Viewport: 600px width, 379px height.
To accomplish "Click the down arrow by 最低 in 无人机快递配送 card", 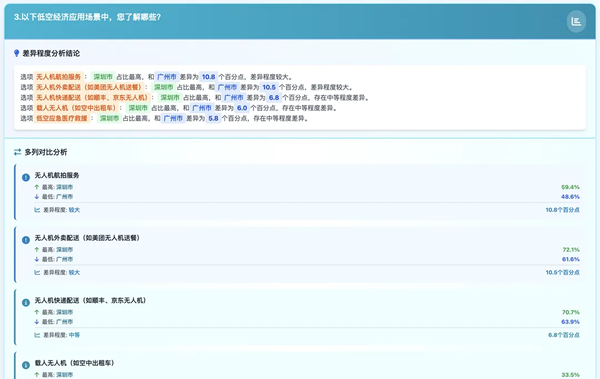I will click(x=37, y=322).
